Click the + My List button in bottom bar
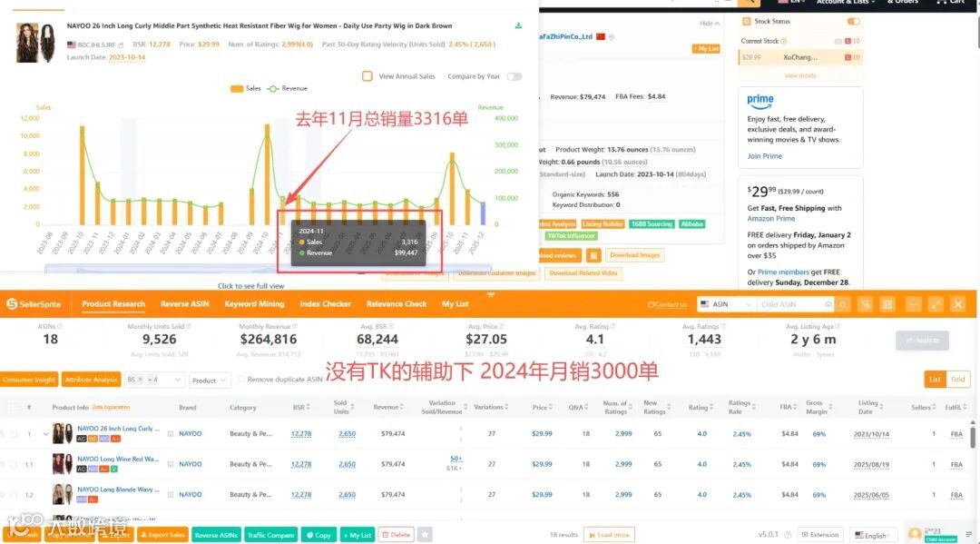The height and width of the screenshot is (544, 980). (x=357, y=535)
